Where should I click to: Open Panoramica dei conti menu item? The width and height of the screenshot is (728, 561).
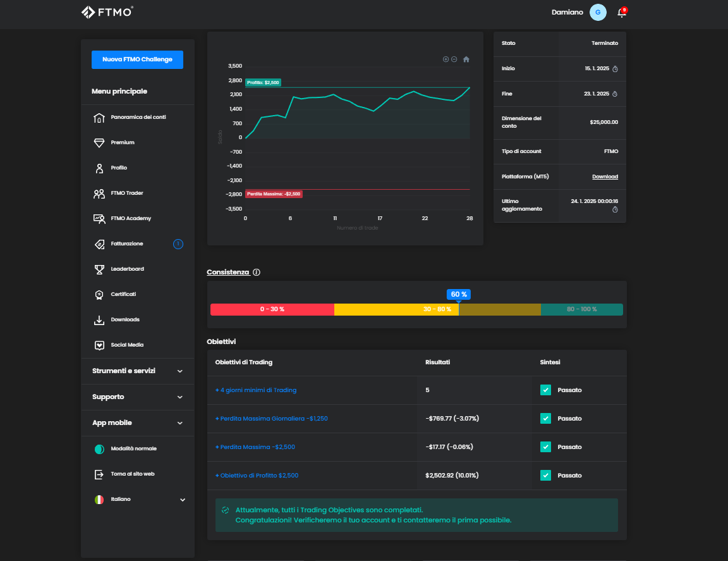138,117
